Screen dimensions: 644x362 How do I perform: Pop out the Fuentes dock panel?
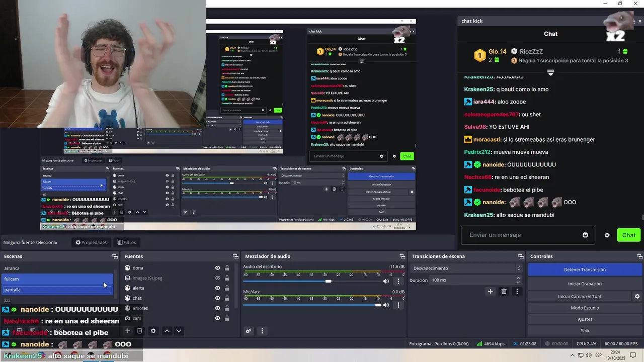235,256
